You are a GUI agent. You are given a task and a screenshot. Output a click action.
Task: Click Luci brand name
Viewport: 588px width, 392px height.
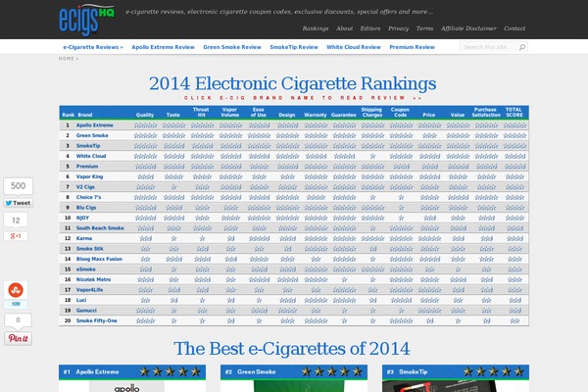coord(81,300)
